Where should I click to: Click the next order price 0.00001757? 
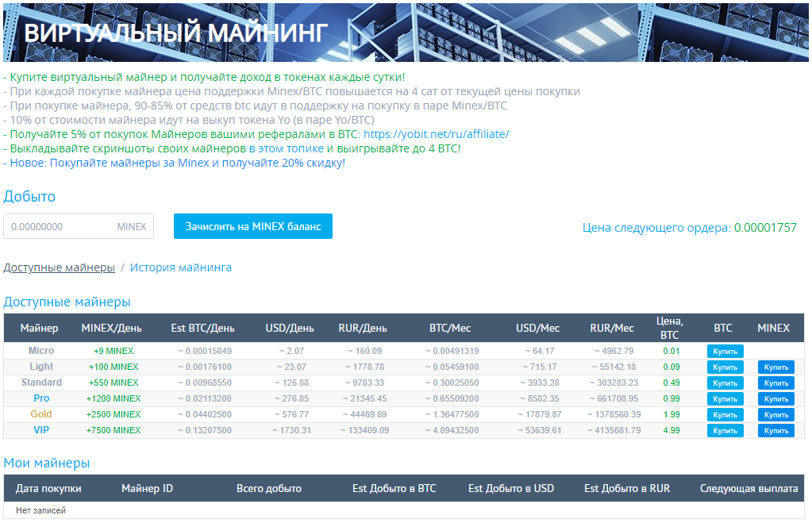pos(766,228)
